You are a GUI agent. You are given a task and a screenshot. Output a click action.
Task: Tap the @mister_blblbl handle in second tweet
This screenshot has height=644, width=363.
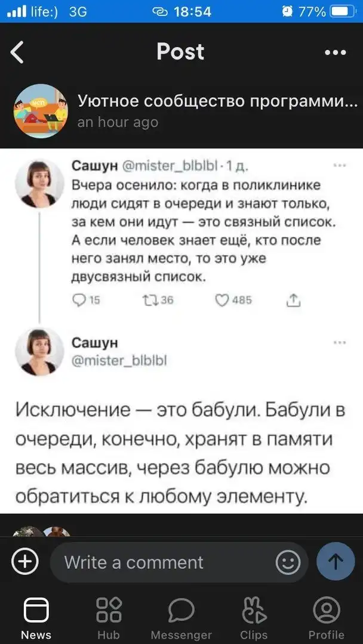[x=119, y=360]
